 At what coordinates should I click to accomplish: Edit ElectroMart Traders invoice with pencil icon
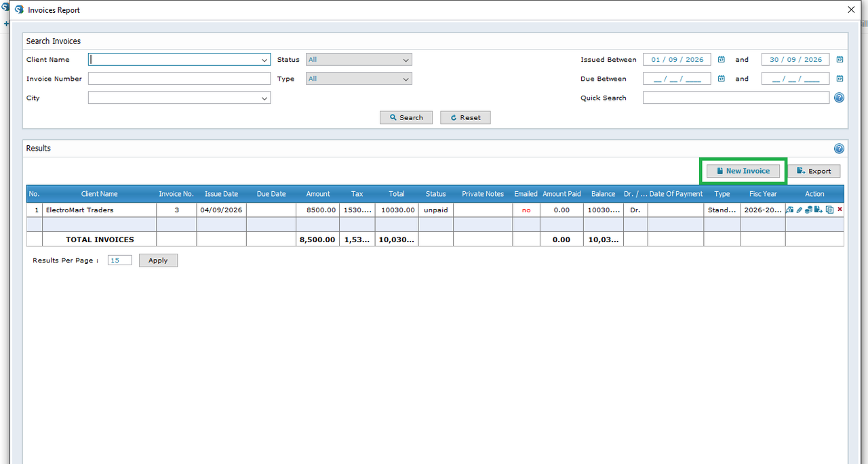coord(800,210)
